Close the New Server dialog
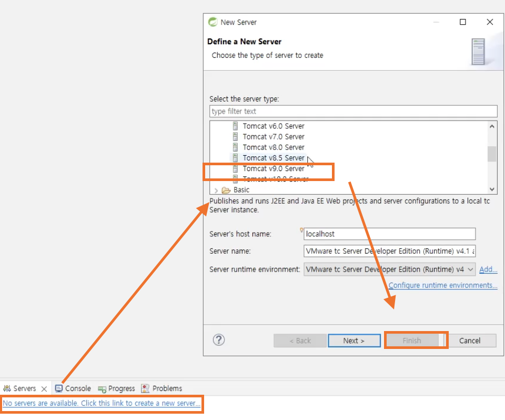The image size is (505, 420). [x=490, y=22]
